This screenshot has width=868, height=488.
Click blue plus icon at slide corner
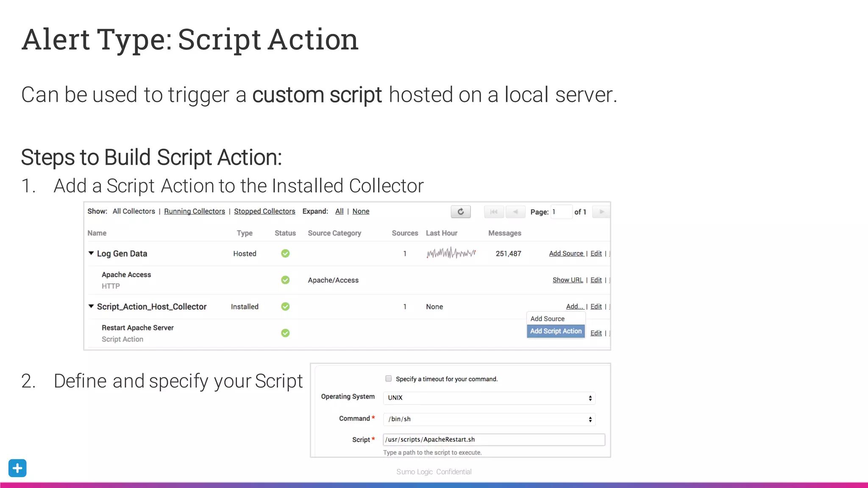click(17, 468)
